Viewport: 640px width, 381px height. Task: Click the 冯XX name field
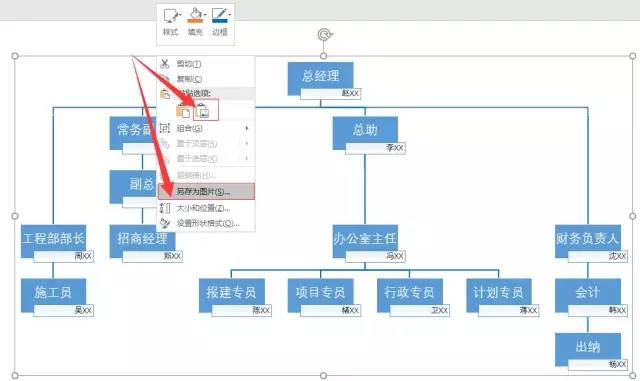coord(376,256)
